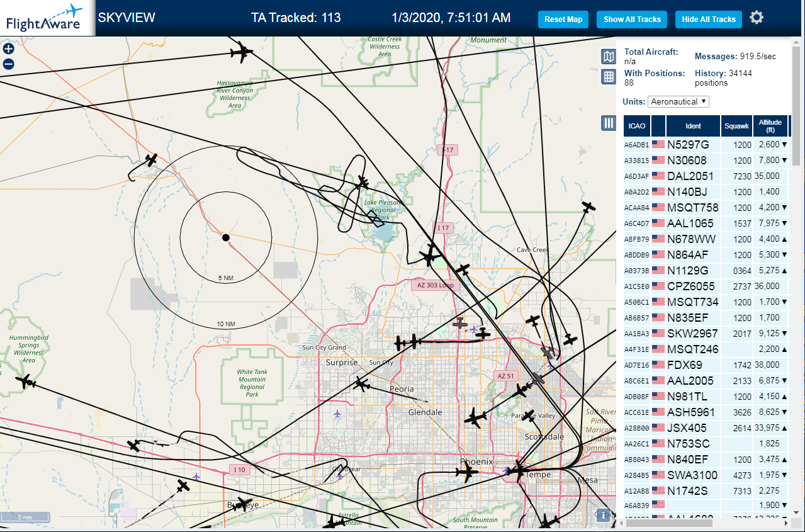Sort the table by Squawk column header
This screenshot has height=532, width=805.
tap(736, 126)
